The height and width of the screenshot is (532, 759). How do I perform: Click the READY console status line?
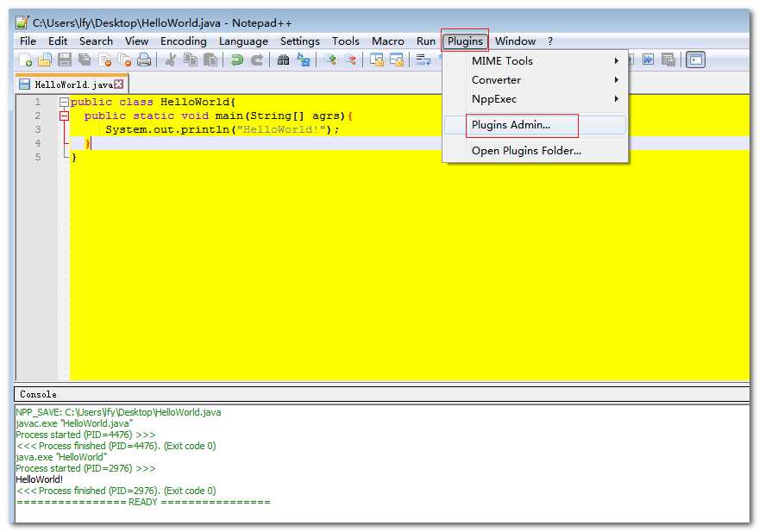[x=143, y=502]
